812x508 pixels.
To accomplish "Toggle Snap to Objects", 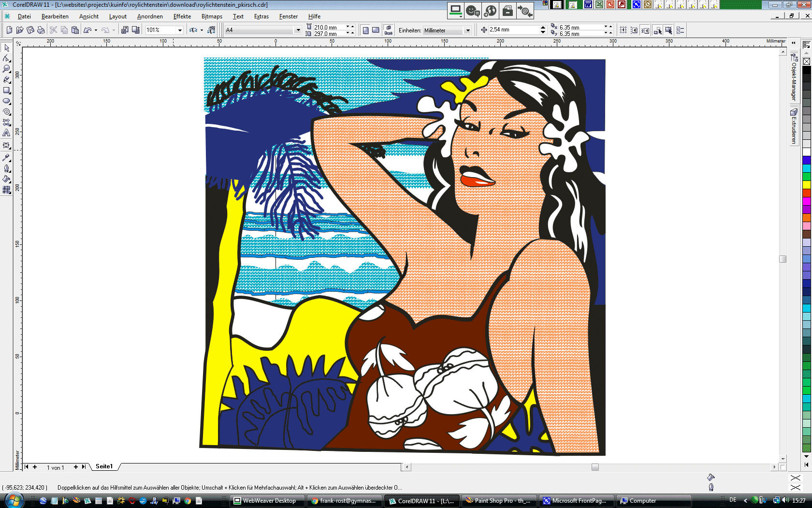I will pos(645,30).
